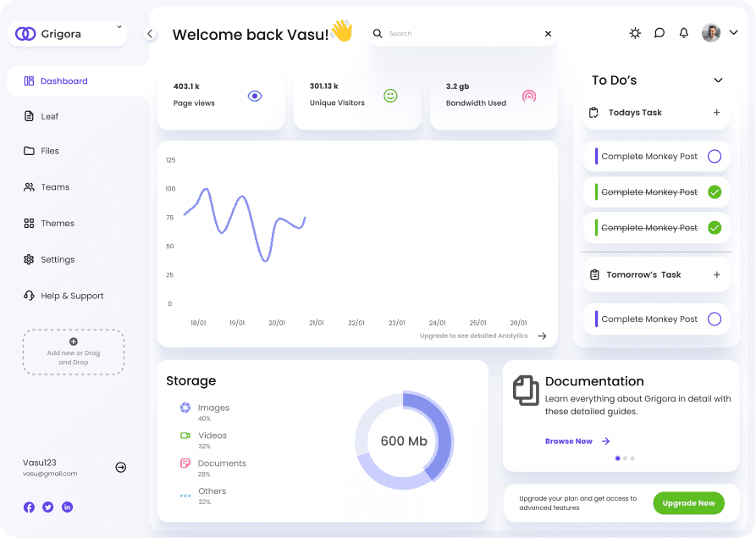Open the Leaf section in sidebar

click(50, 116)
